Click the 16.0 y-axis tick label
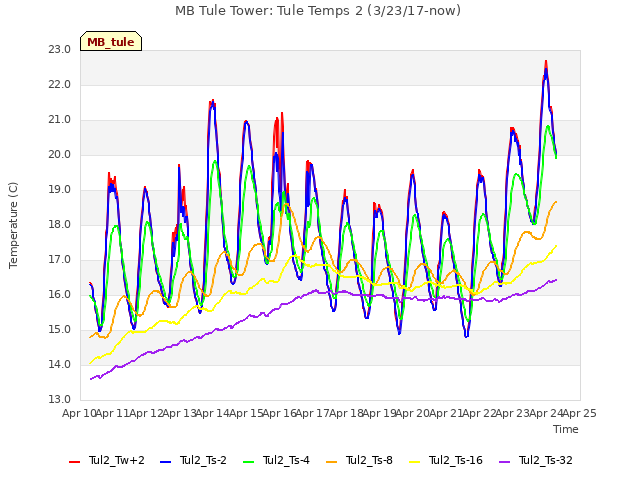The width and height of the screenshot is (640, 480). [x=60, y=295]
